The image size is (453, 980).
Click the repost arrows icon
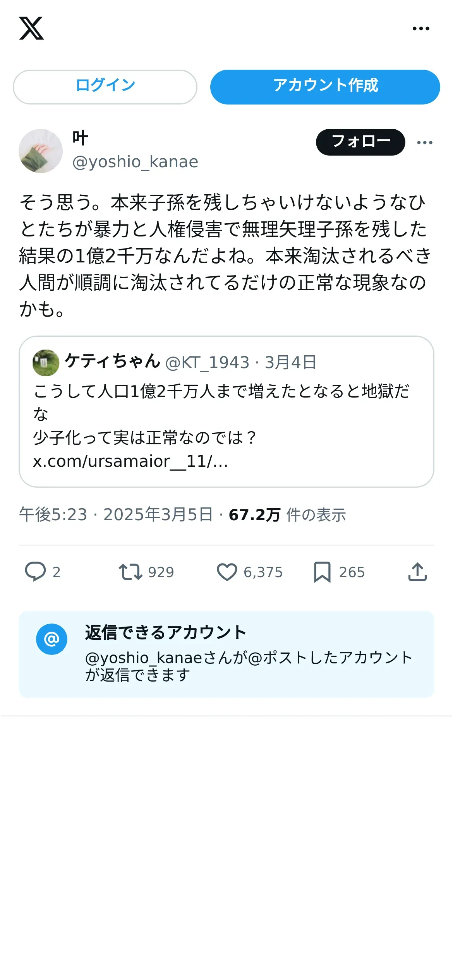130,572
